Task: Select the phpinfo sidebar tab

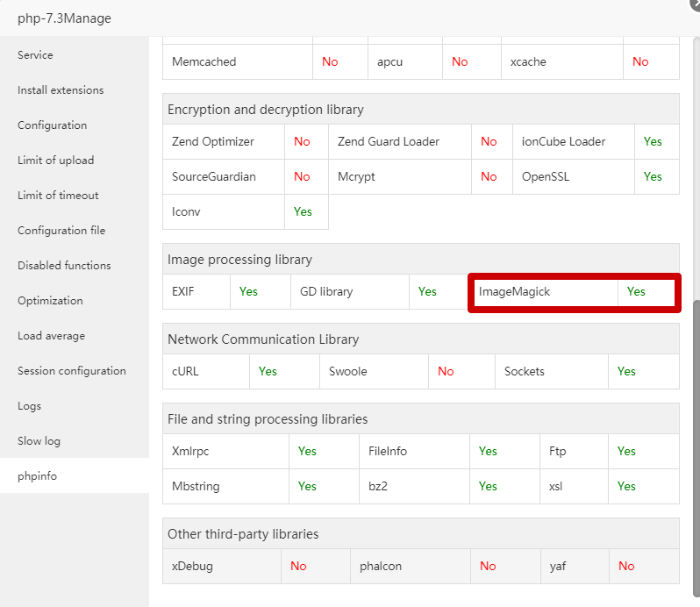Action: point(37,476)
